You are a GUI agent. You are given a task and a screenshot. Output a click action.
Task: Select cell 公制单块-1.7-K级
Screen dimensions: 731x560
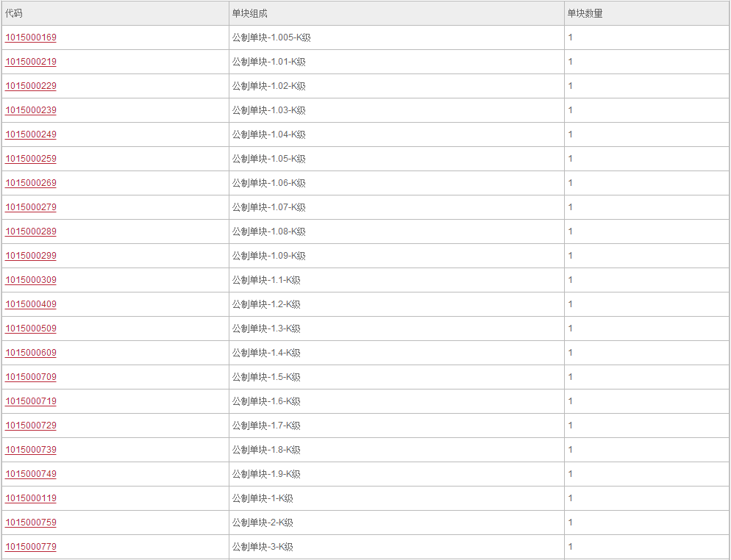[x=396, y=425]
